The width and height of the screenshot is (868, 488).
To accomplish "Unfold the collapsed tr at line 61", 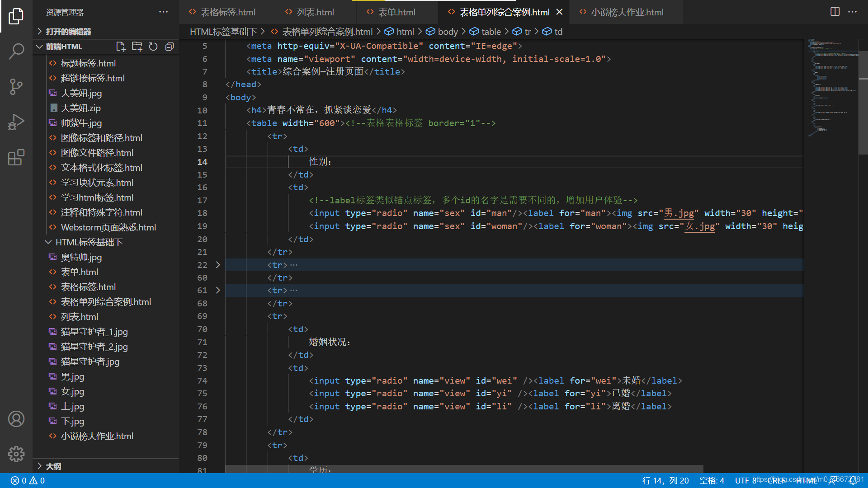I will click(218, 290).
